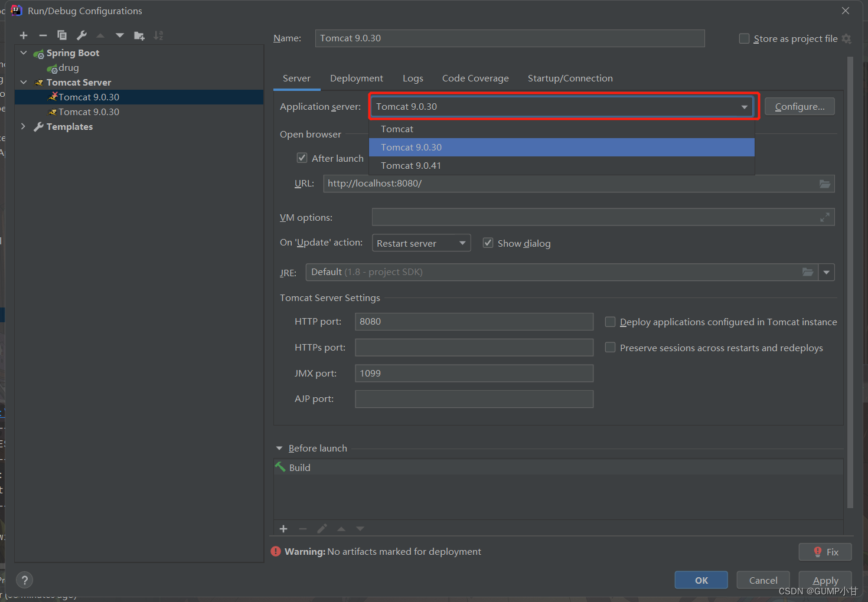
Task: Click the right-side vertical scrollbar
Action: 850,282
